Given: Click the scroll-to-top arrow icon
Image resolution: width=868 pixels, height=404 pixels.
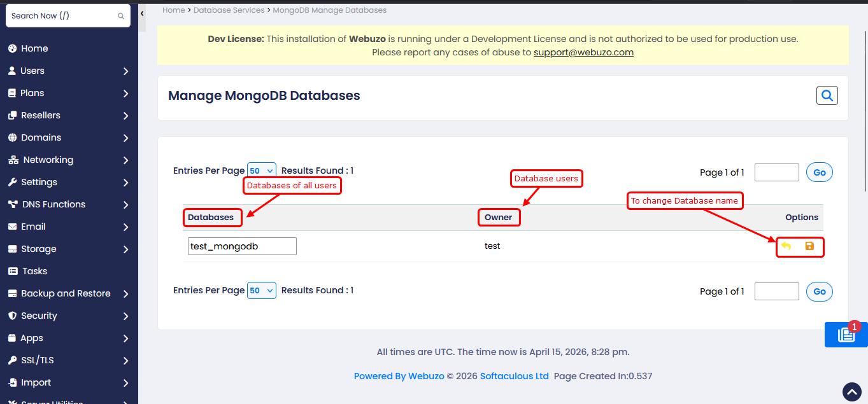Looking at the screenshot, I should tap(851, 391).
